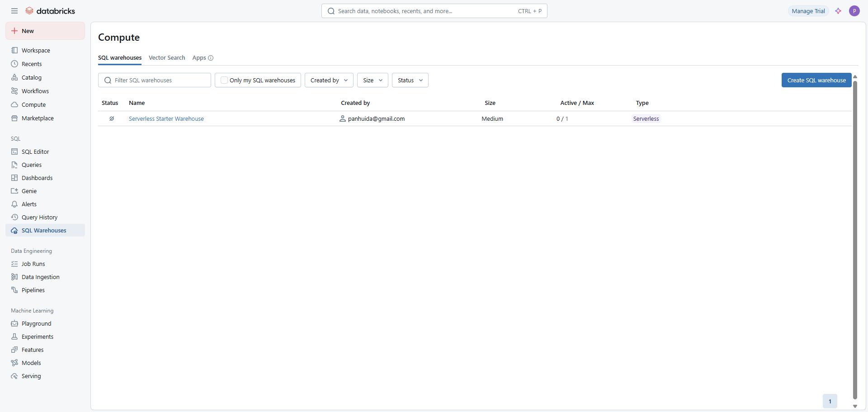The image size is (868, 412).
Task: Open SQL Warehouses in the sidebar
Action: point(45,230)
